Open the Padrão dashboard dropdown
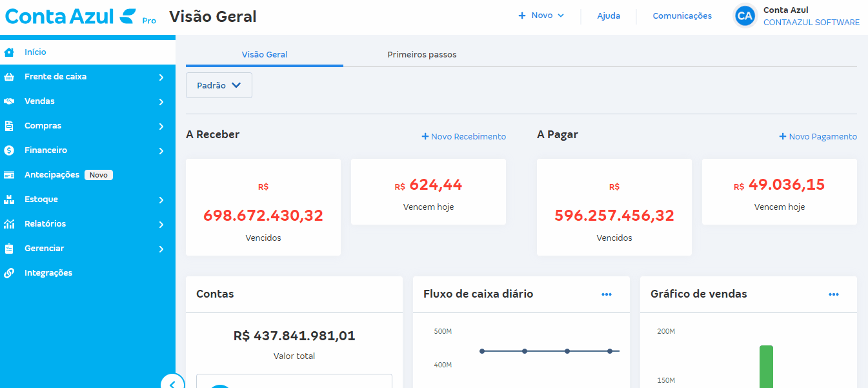The image size is (868, 388). point(219,85)
